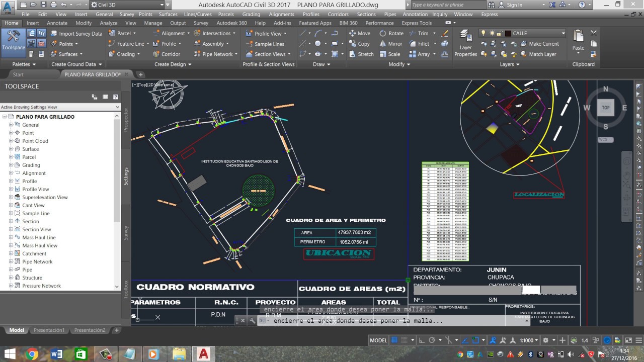Open the Surfaces menu

(168, 14)
